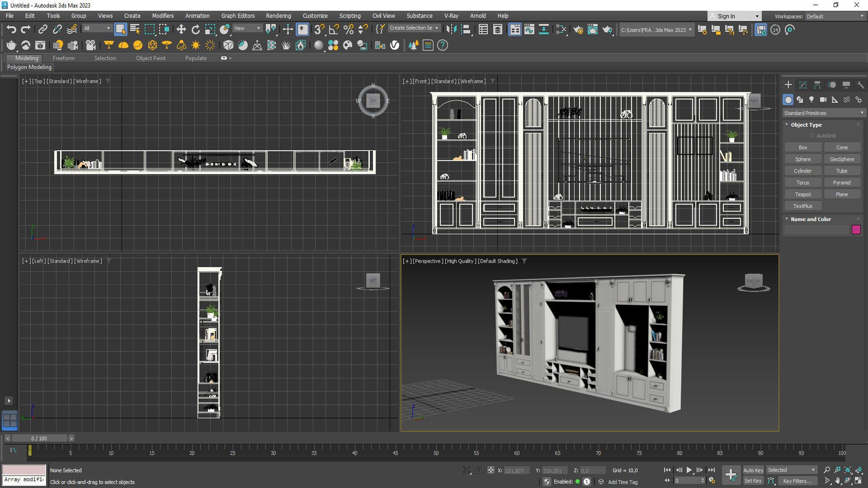Viewport: 868px width, 488px height.
Task: Click the Undo arrow icon
Action: (x=11, y=30)
